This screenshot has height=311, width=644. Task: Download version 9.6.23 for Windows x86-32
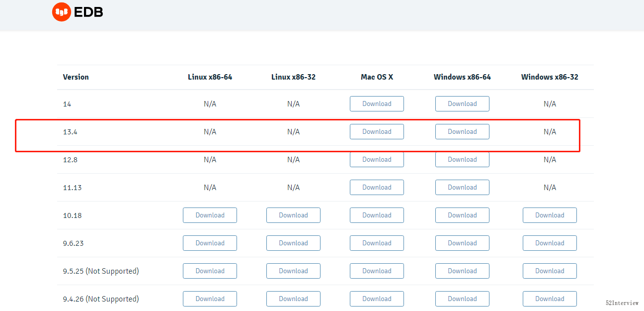tap(550, 243)
